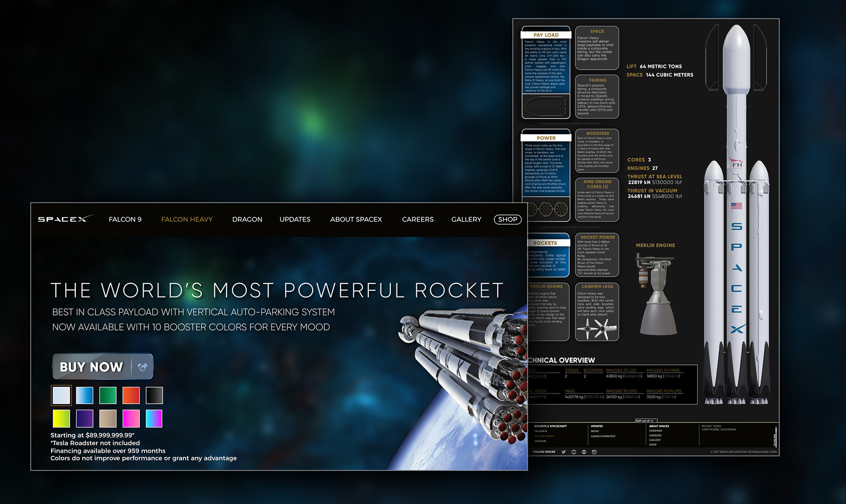Open the Updates nav item

(295, 219)
